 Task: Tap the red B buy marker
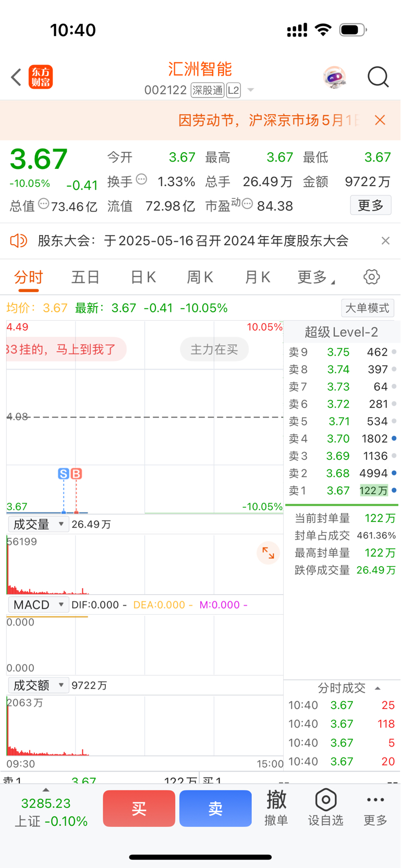pos(76,473)
